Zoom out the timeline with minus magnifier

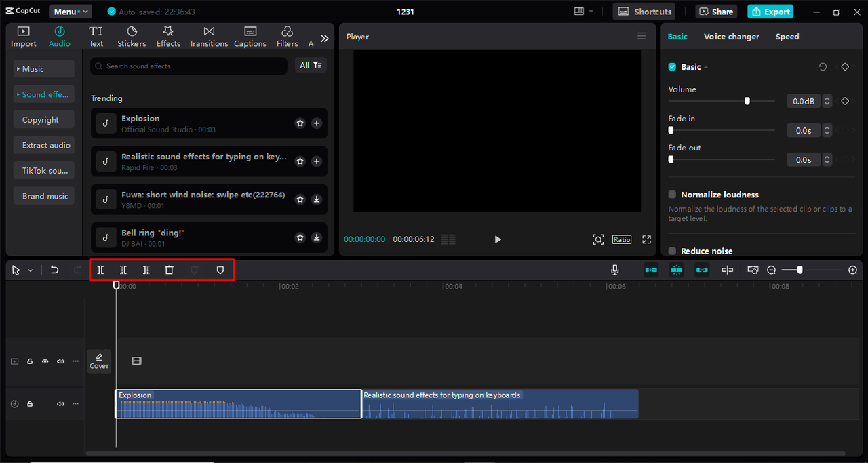[x=772, y=270]
